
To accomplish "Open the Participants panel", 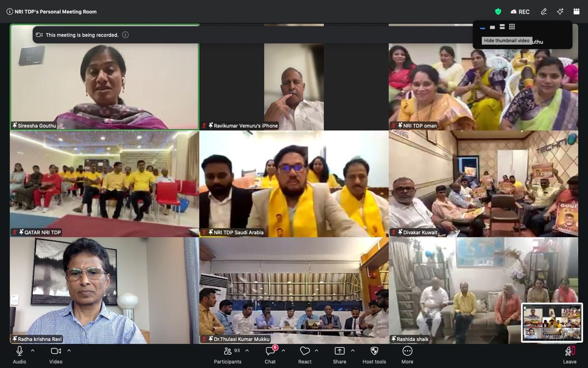I will pos(228,355).
